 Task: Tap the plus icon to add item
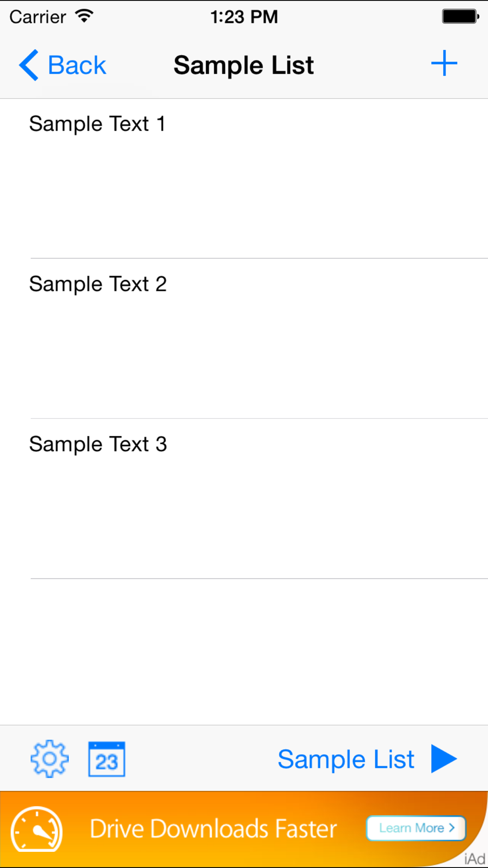point(444,64)
